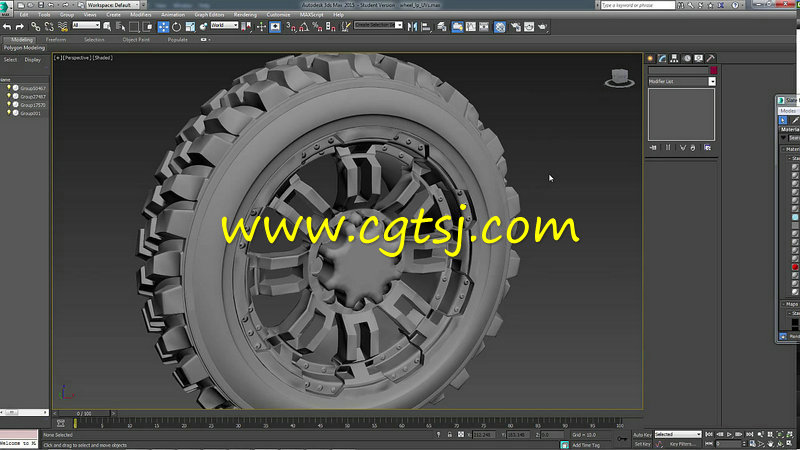The height and width of the screenshot is (450, 800).
Task: Click the Set Key button
Action: tap(642, 444)
